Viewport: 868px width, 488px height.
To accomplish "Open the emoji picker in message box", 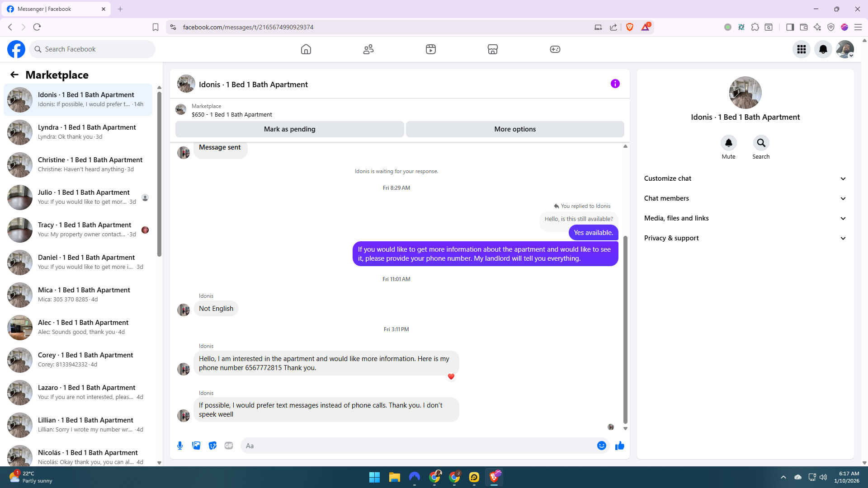I will (x=601, y=446).
